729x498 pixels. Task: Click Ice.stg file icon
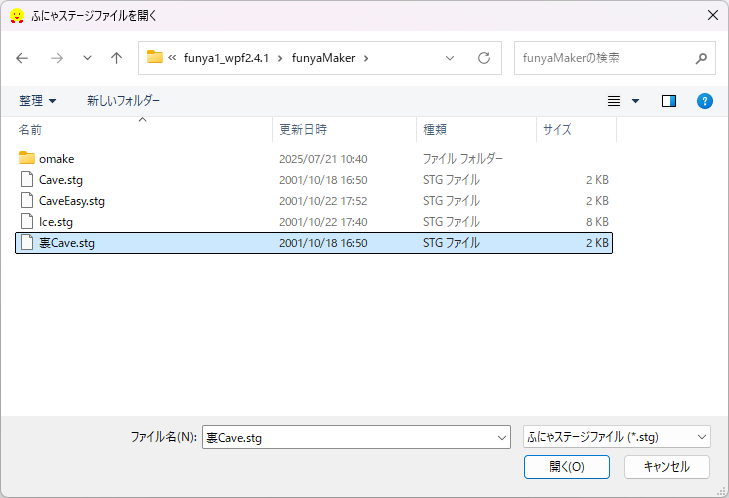pyautogui.click(x=27, y=221)
